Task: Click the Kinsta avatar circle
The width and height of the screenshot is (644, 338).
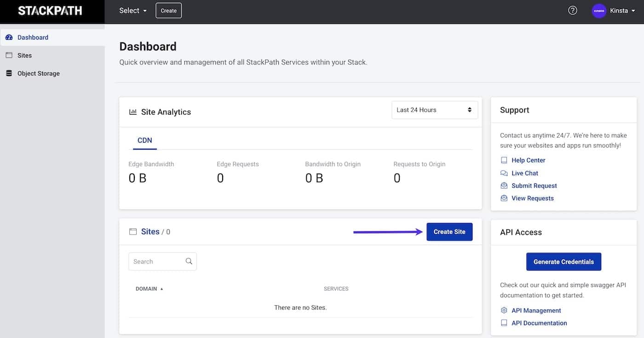Action: point(598,10)
